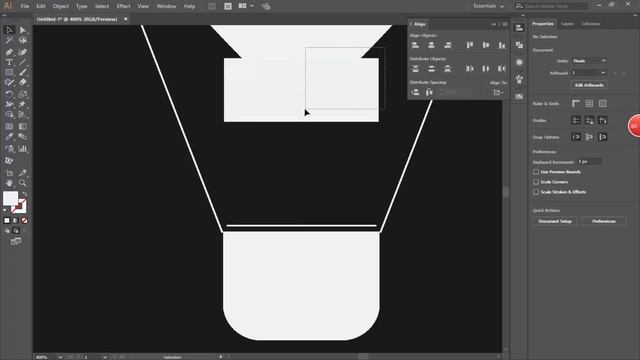640x360 pixels.
Task: Click the Document Setup button
Action: [x=555, y=221]
